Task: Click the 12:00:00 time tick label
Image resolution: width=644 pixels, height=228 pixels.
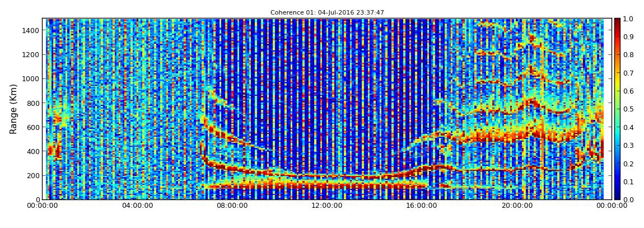Action: tap(328, 206)
